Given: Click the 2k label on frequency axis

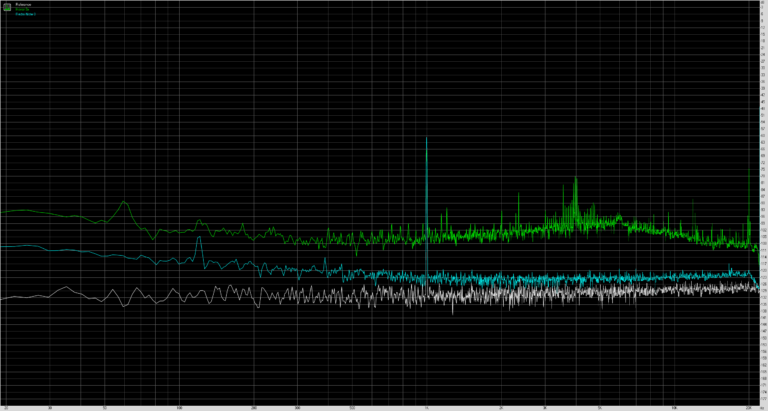Looking at the screenshot, I should [501, 408].
